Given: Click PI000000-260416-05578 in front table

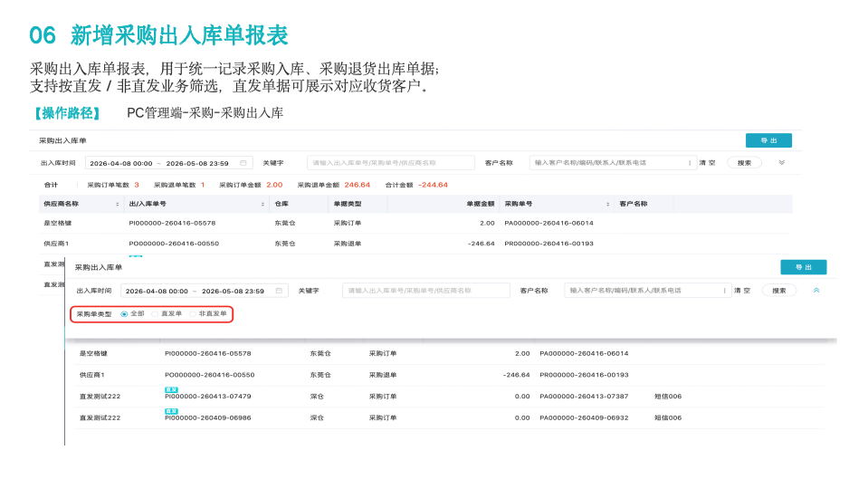Looking at the screenshot, I should click(208, 353).
